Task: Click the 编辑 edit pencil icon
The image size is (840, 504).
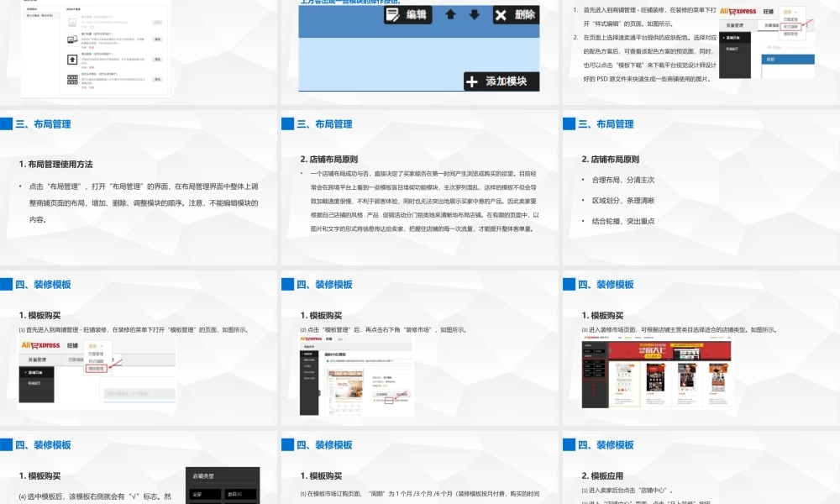Action: click(393, 14)
